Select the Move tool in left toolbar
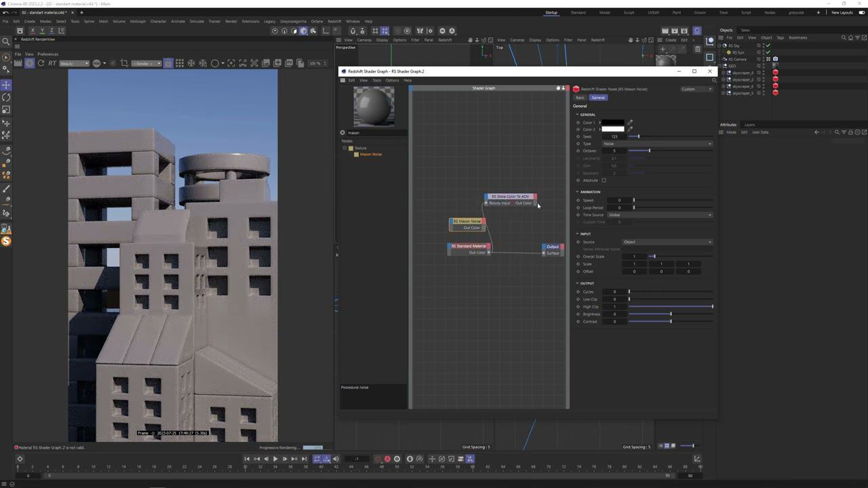Image resolution: width=868 pixels, height=488 pixels. 6,85
